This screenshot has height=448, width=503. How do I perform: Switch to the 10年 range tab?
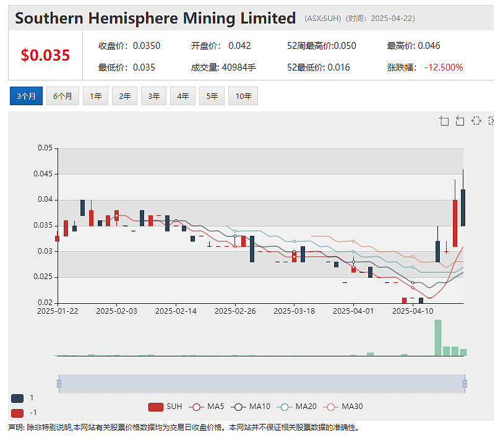point(243,96)
